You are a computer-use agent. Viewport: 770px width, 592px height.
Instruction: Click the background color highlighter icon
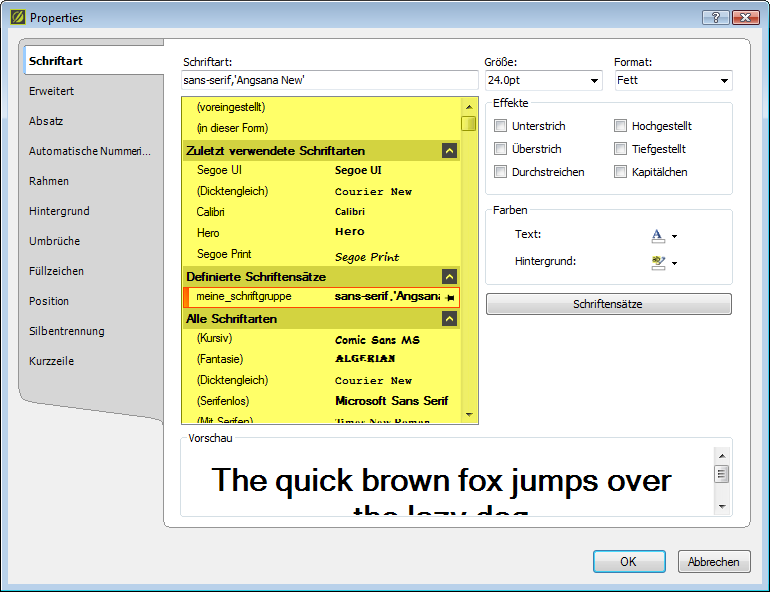pos(657,262)
